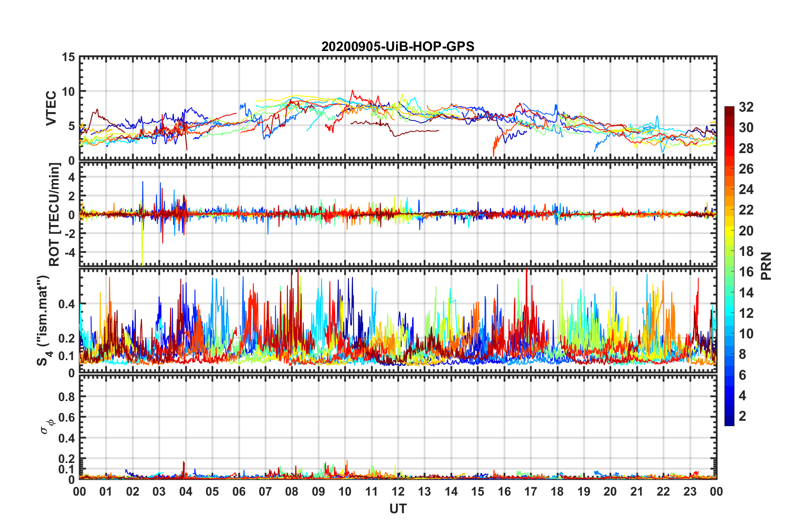Click colorbar tick label 8
The height and width of the screenshot is (532, 796).
coord(742,354)
